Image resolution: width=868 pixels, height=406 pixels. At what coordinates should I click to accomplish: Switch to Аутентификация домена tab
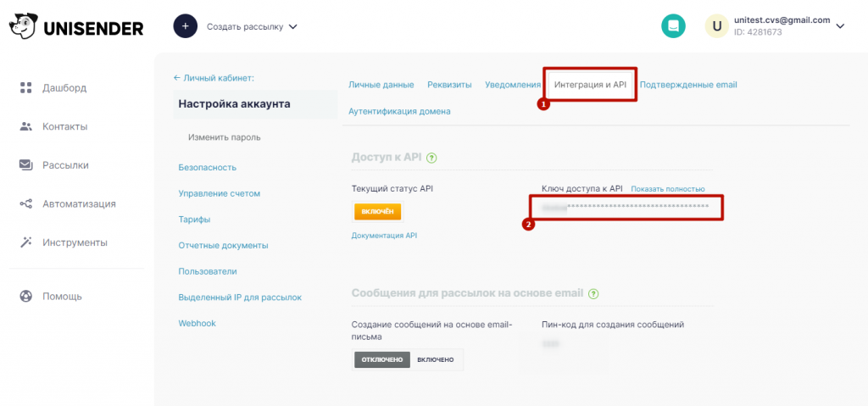(x=399, y=111)
